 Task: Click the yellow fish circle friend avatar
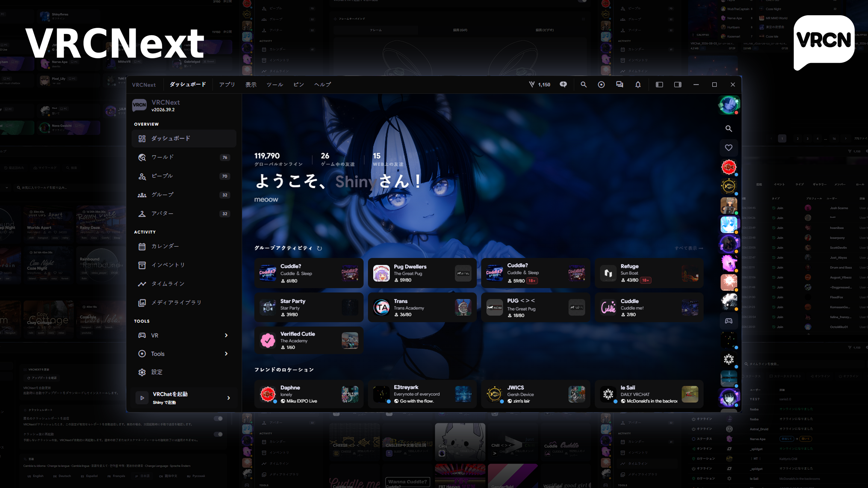728,186
